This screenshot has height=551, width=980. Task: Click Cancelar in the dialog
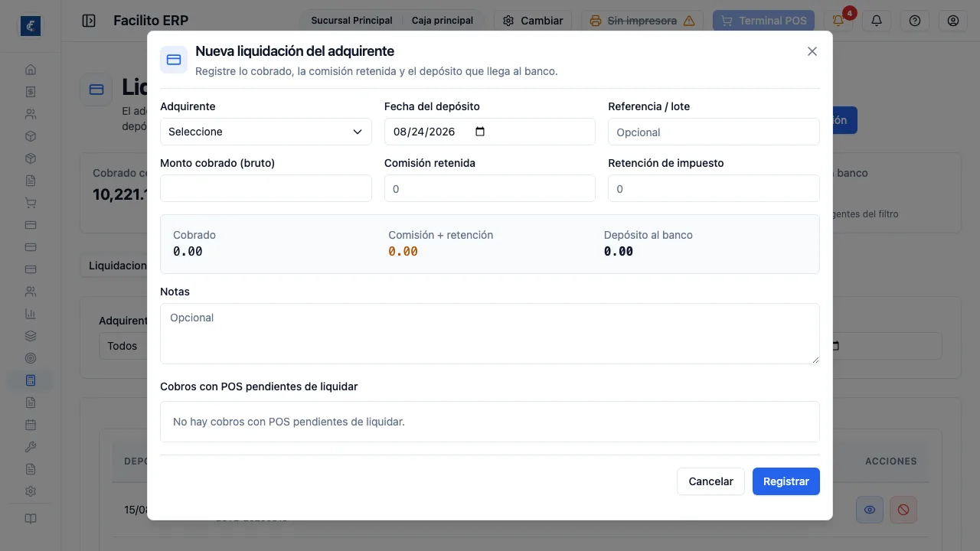pyautogui.click(x=710, y=481)
